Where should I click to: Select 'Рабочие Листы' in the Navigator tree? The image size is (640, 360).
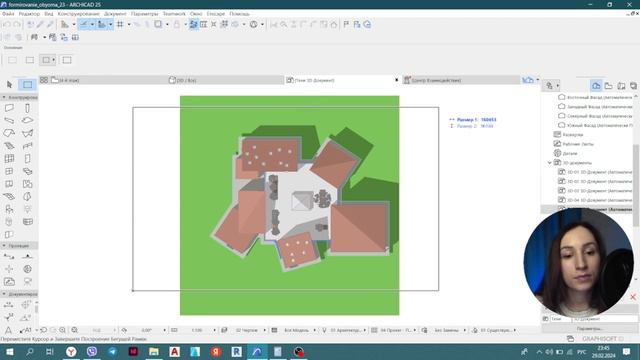coord(578,144)
